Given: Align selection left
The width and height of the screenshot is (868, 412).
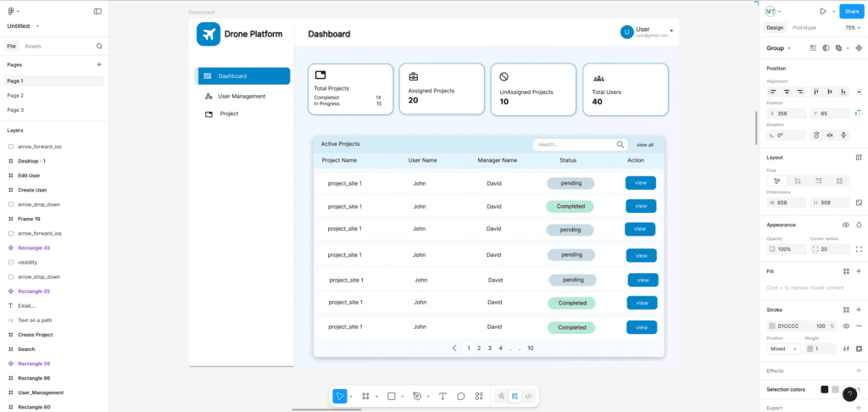Looking at the screenshot, I should (x=773, y=92).
